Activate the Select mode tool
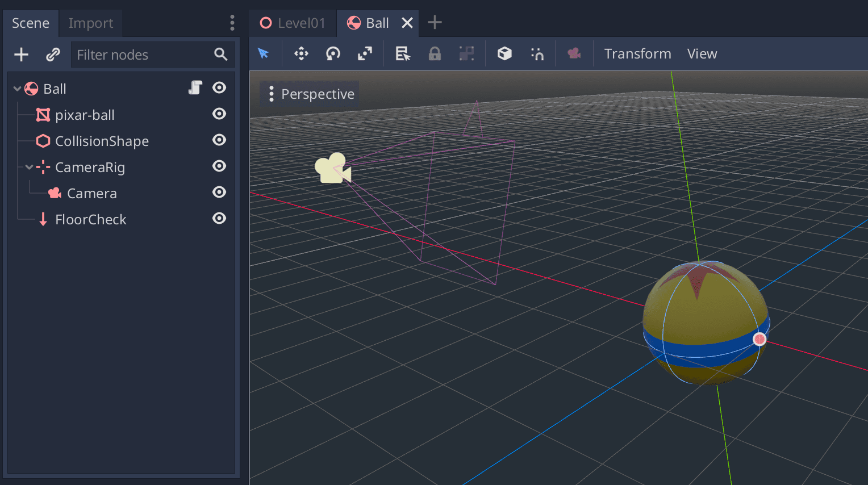 point(264,53)
